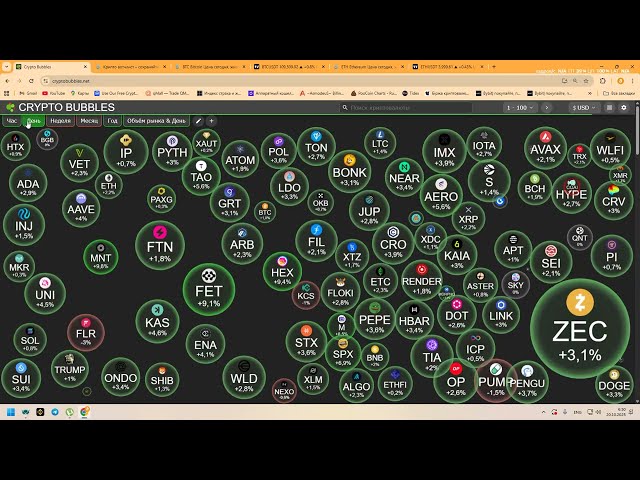Expand hidden bookmarks with » chevron
640x480 pixels.
click(590, 93)
